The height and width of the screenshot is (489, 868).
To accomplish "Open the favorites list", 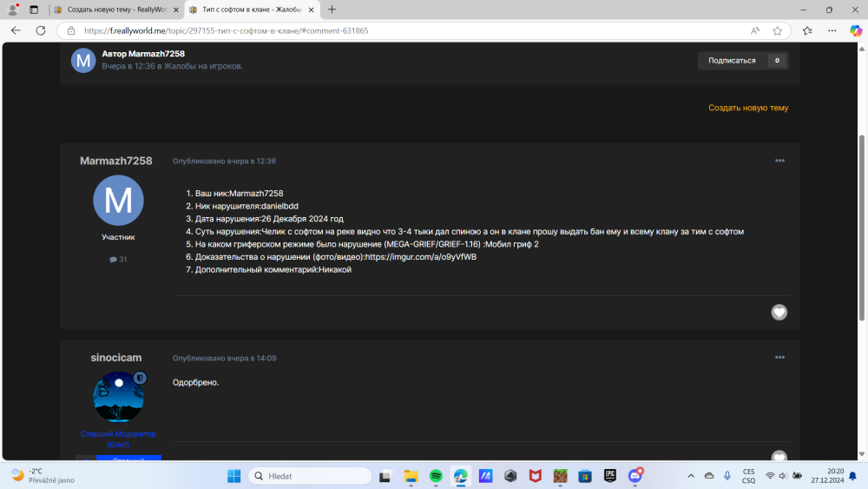I will coord(807,31).
